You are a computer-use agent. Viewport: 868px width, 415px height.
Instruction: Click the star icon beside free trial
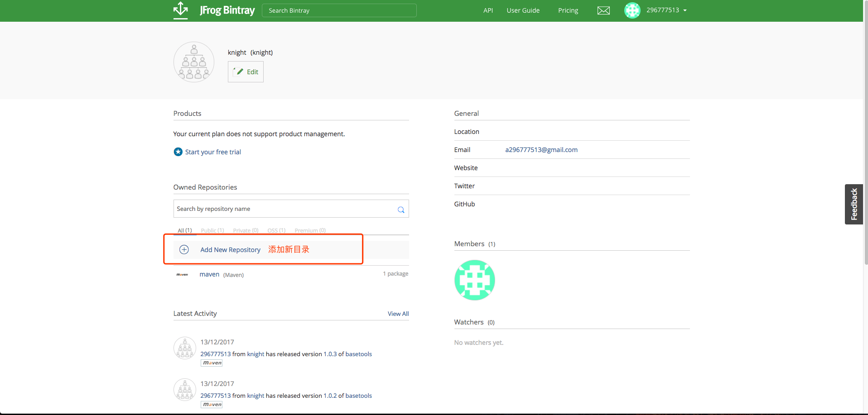pos(178,152)
